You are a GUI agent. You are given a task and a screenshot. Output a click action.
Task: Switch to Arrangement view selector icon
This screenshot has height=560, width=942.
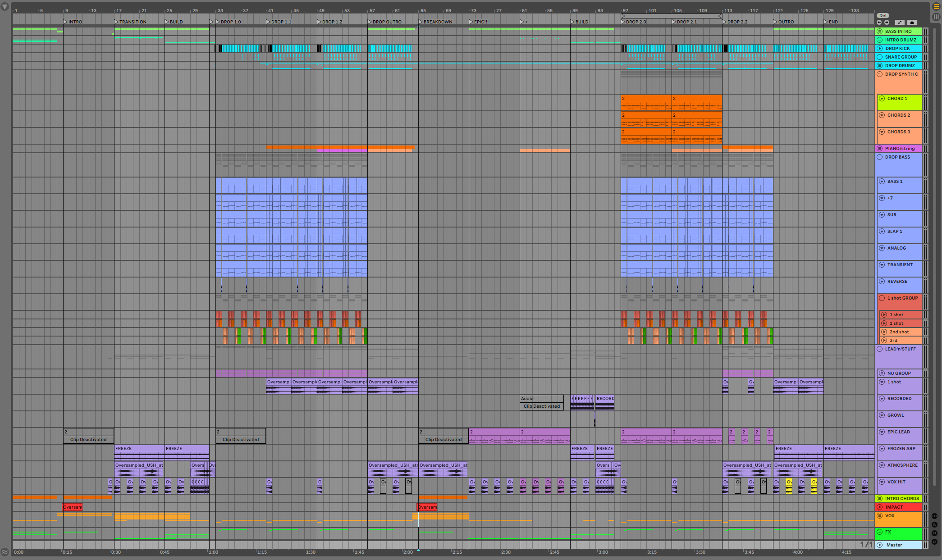click(936, 7)
